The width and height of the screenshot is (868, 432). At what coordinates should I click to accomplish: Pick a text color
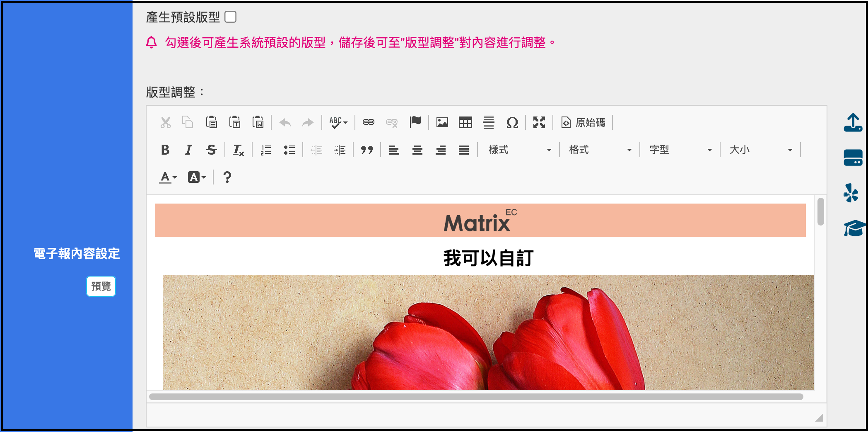pyautogui.click(x=168, y=177)
